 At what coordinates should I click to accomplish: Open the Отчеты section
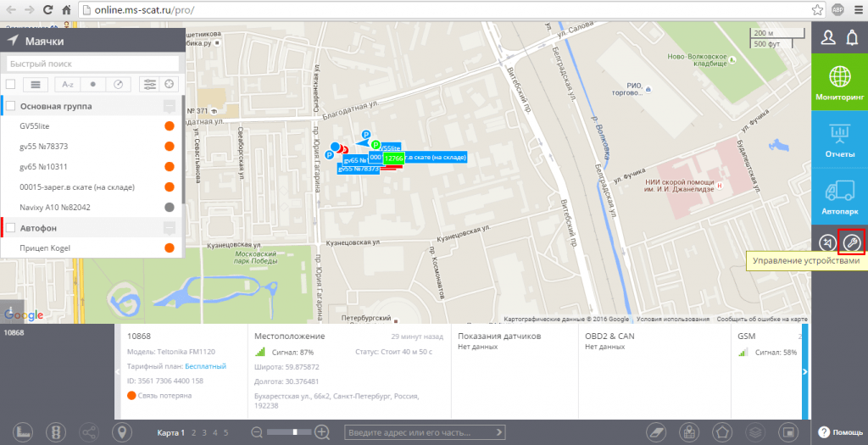coord(839,139)
